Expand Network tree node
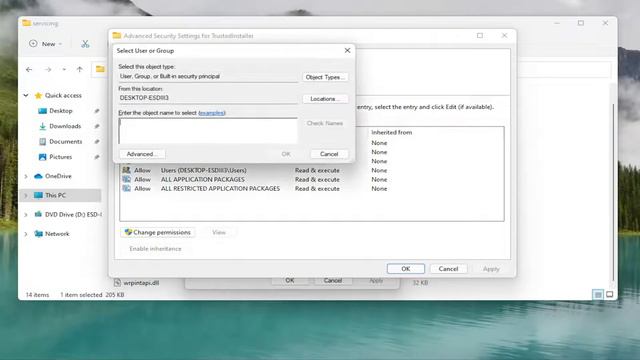Screen dimensions: 640x360 (x=26, y=234)
